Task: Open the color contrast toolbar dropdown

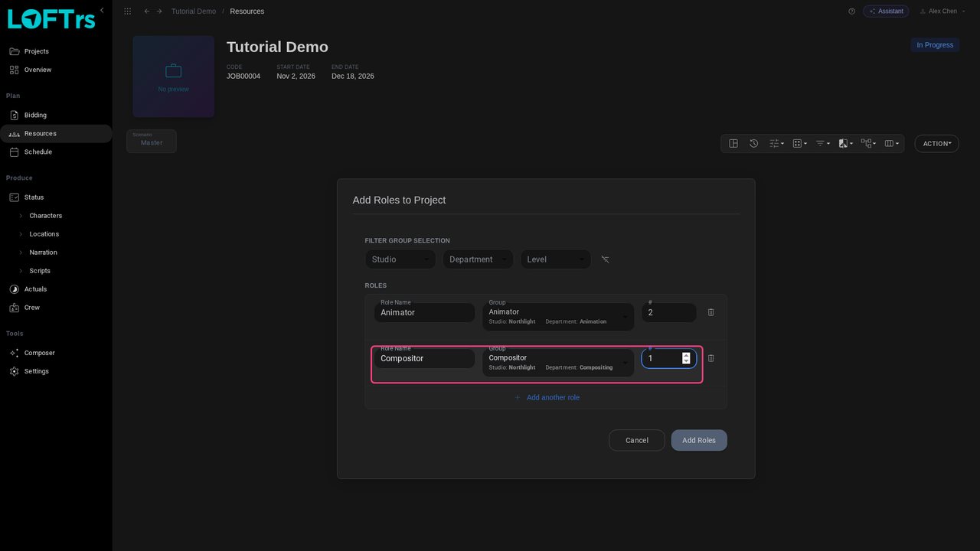Action: (x=846, y=143)
